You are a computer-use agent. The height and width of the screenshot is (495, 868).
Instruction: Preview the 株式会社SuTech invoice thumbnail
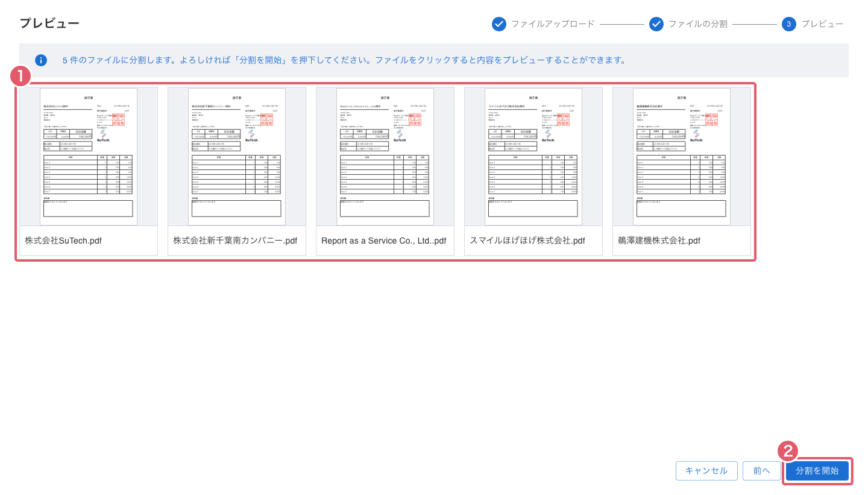[x=89, y=157]
